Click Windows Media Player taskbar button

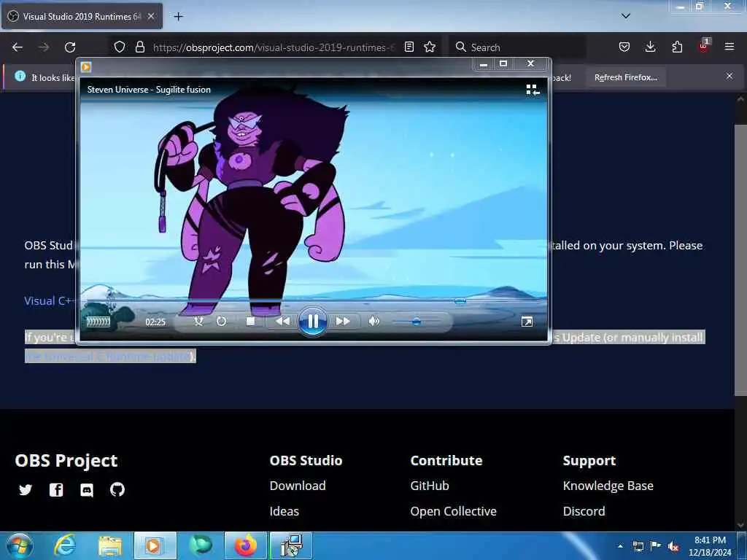(x=155, y=545)
